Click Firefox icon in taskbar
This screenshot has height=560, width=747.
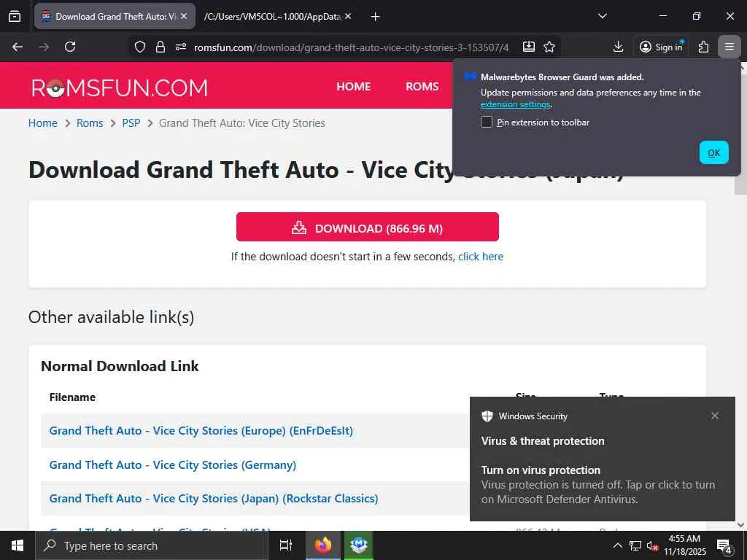(x=323, y=545)
